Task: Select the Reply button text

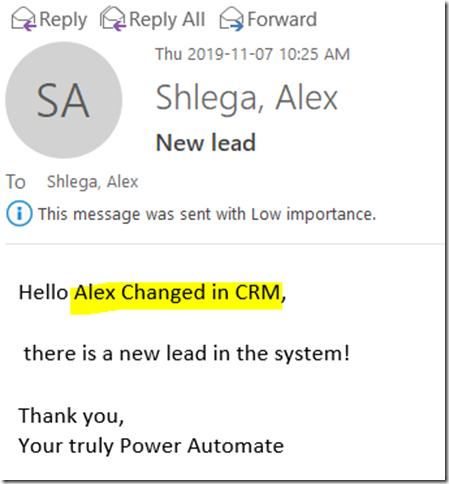Action: tap(63, 20)
